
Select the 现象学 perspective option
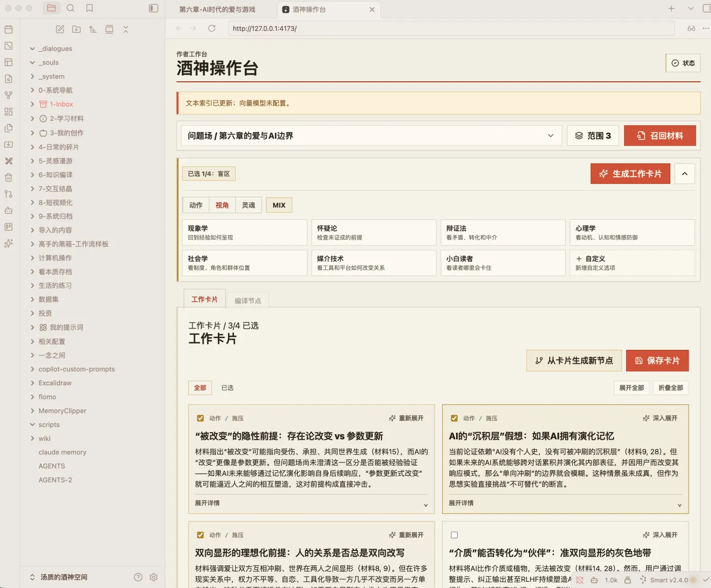[x=245, y=233]
